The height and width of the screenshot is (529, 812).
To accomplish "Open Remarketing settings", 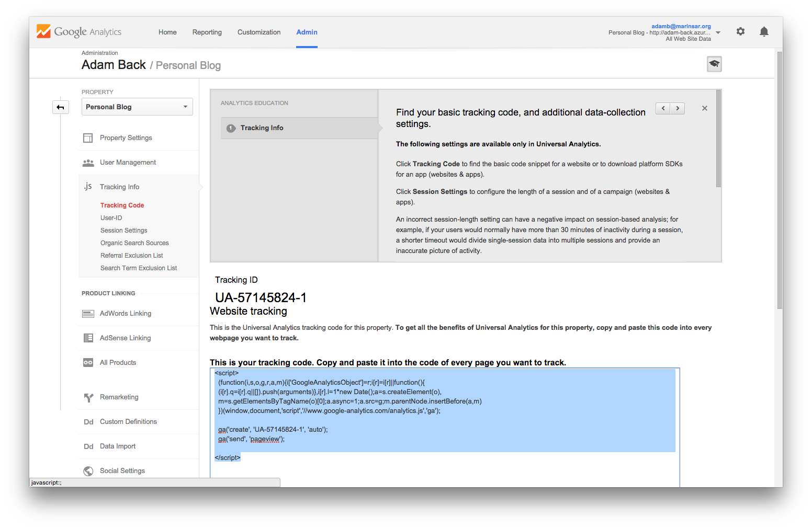I will pyautogui.click(x=119, y=397).
